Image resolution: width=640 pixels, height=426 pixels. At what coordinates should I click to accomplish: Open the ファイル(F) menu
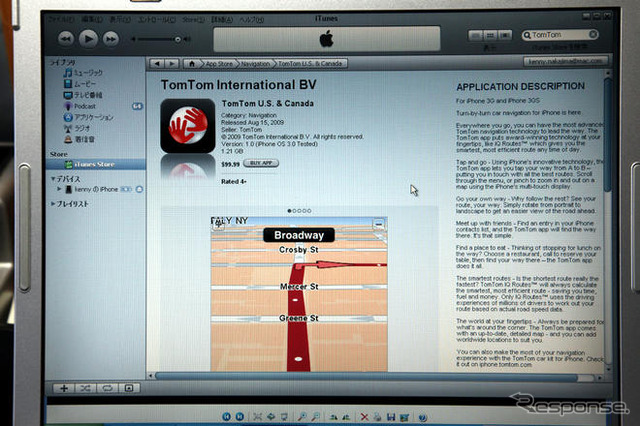click(61, 19)
